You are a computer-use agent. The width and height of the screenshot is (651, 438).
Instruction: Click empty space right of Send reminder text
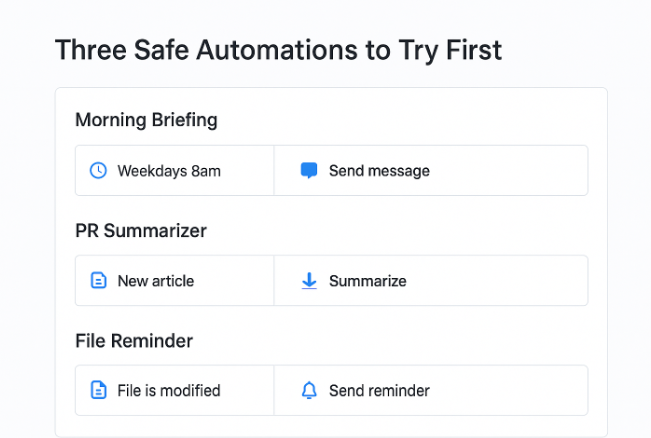click(510, 391)
